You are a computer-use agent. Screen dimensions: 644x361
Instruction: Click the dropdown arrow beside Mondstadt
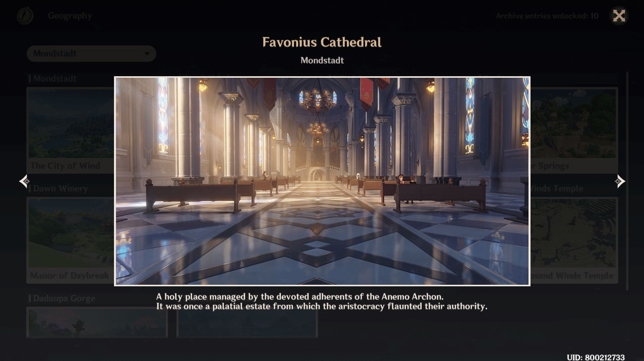[147, 54]
